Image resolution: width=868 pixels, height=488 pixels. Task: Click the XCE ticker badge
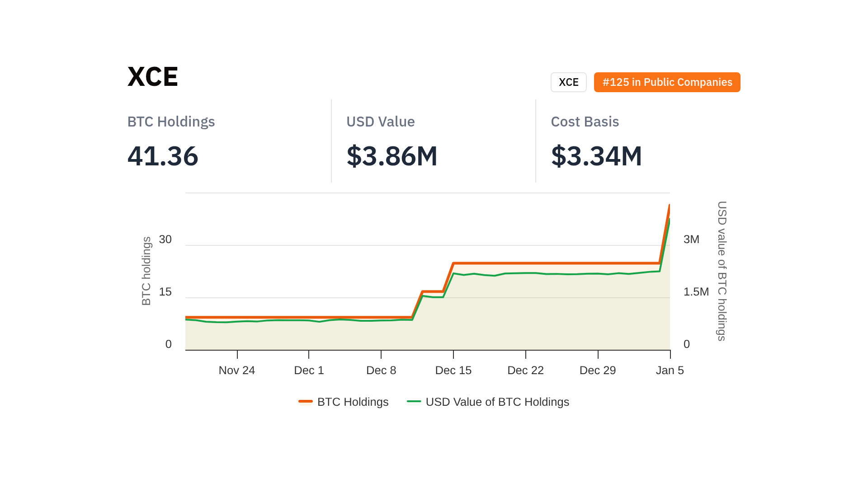tap(568, 82)
